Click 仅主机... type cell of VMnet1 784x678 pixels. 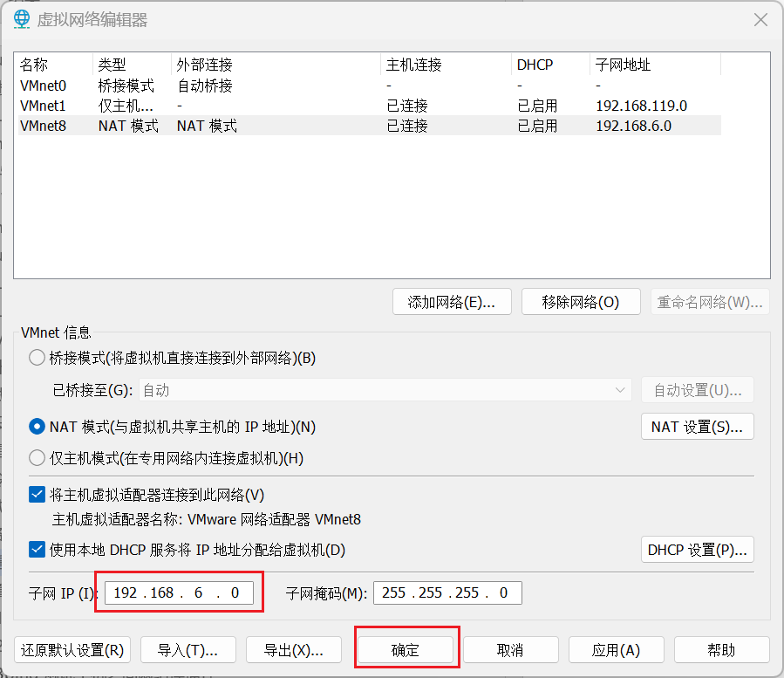tap(126, 106)
